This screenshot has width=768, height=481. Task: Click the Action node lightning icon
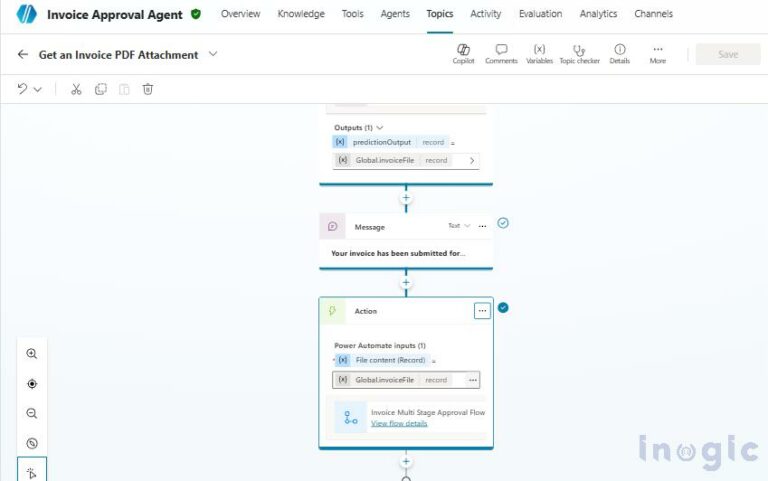(x=333, y=311)
